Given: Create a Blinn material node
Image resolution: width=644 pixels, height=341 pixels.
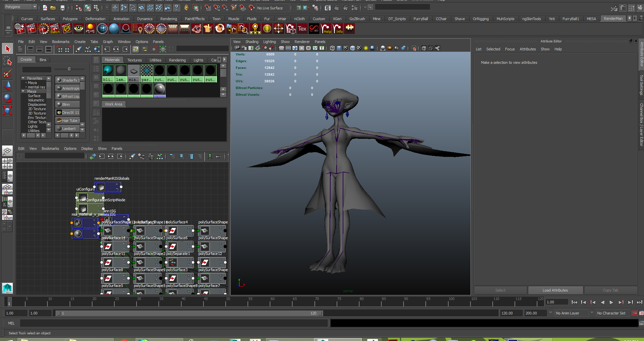Looking at the screenshot, I should [66, 104].
